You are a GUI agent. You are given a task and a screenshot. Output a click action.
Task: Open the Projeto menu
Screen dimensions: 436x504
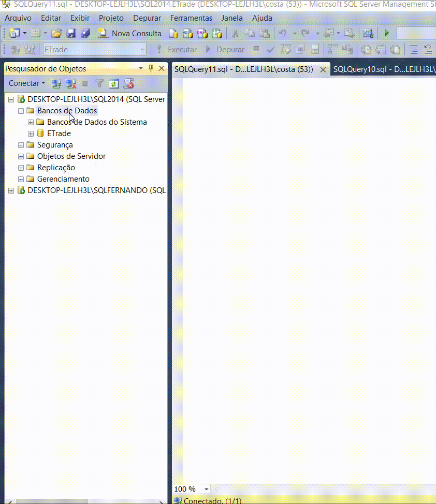tap(111, 18)
